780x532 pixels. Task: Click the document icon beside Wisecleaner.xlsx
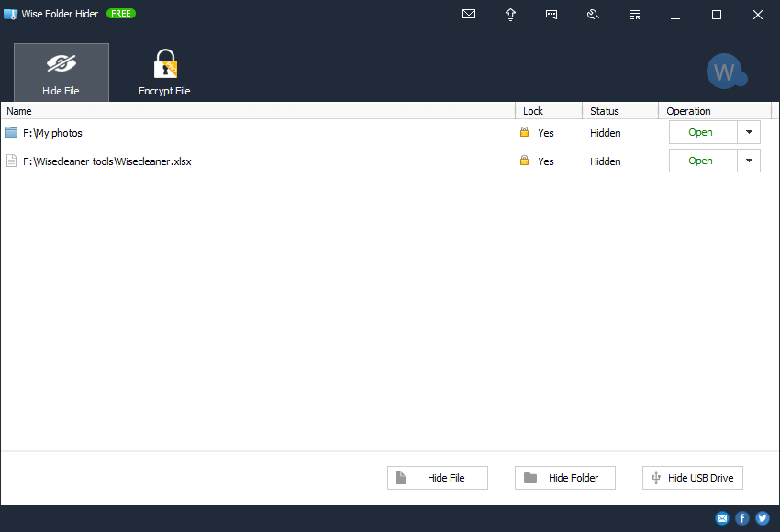tap(11, 161)
